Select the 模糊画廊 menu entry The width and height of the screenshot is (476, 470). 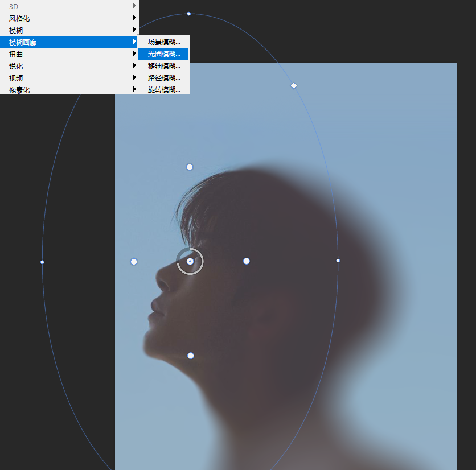69,42
